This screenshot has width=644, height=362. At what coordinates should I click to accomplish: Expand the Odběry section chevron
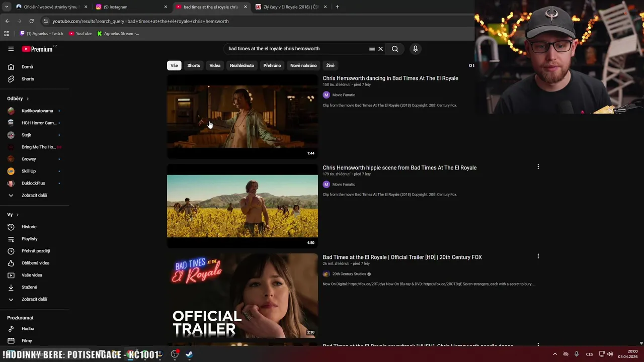[28, 99]
